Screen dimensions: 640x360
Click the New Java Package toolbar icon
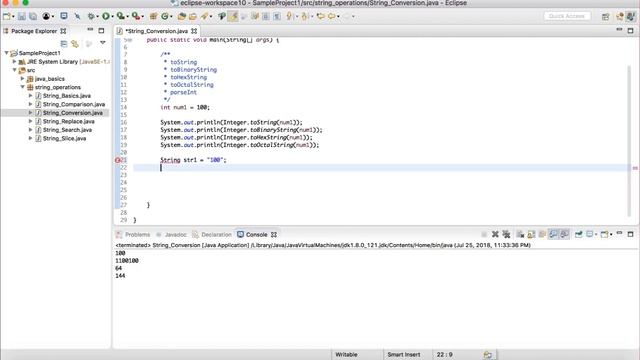[x=153, y=16]
